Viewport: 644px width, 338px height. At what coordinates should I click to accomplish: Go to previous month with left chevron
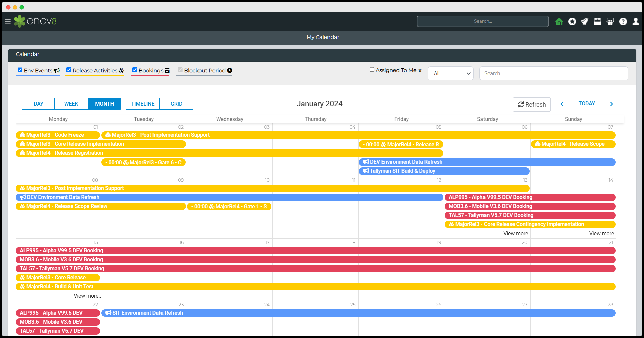click(x=562, y=104)
